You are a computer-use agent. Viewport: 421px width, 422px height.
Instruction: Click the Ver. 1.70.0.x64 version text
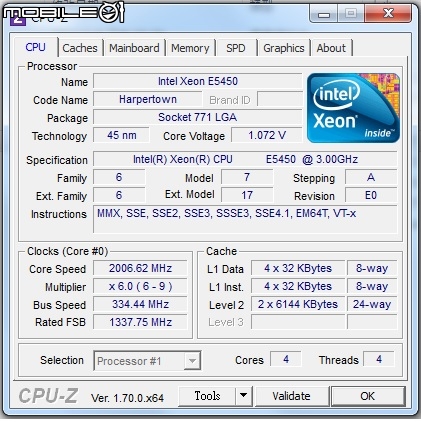coord(127,398)
